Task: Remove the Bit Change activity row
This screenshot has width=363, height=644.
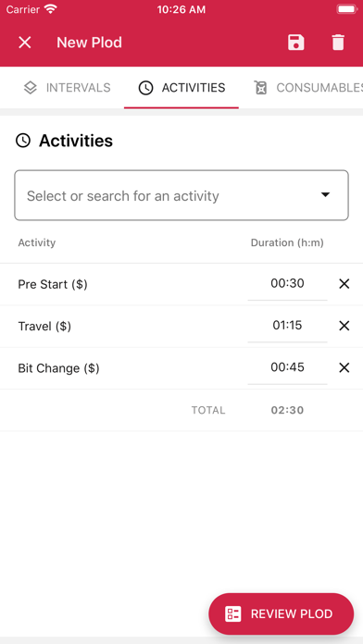Action: (x=344, y=367)
